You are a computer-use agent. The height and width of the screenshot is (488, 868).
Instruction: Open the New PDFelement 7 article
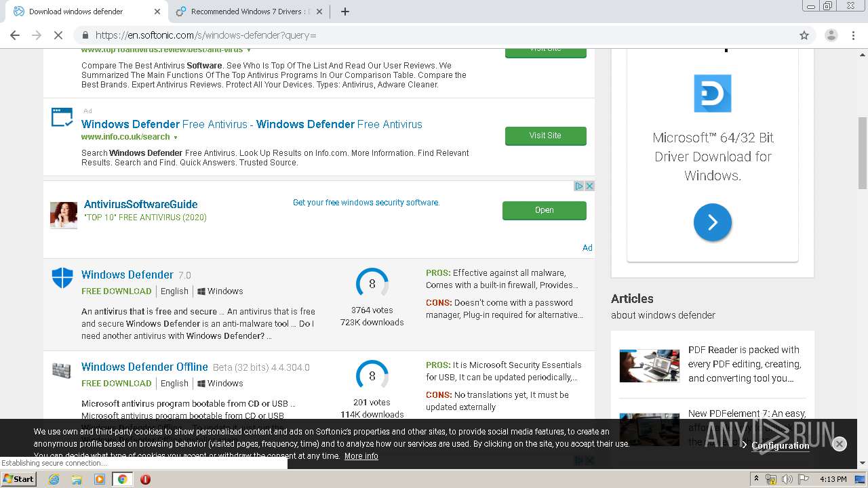747,413
